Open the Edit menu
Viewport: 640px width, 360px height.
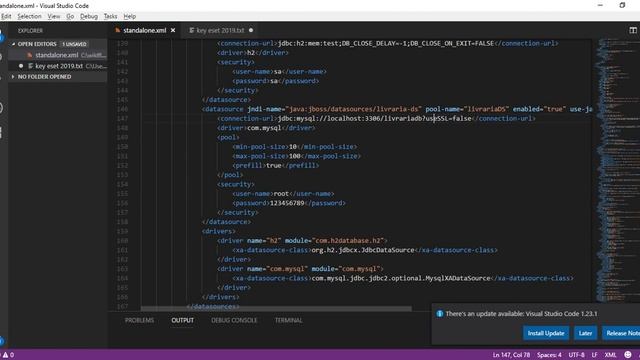pos(6,16)
